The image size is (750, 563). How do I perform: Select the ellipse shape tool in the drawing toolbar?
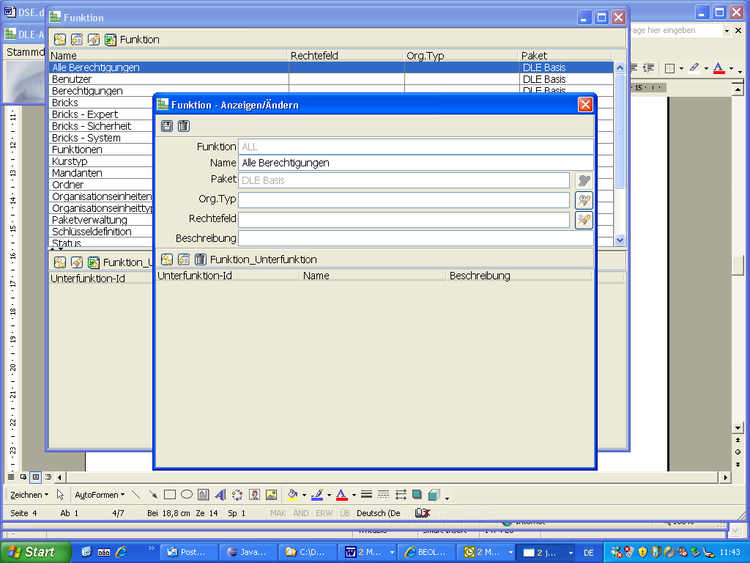coord(186,495)
